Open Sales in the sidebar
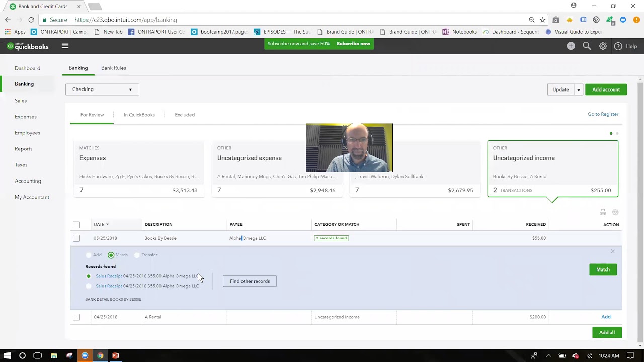Viewport: 644px width, 362px height. tap(21, 101)
